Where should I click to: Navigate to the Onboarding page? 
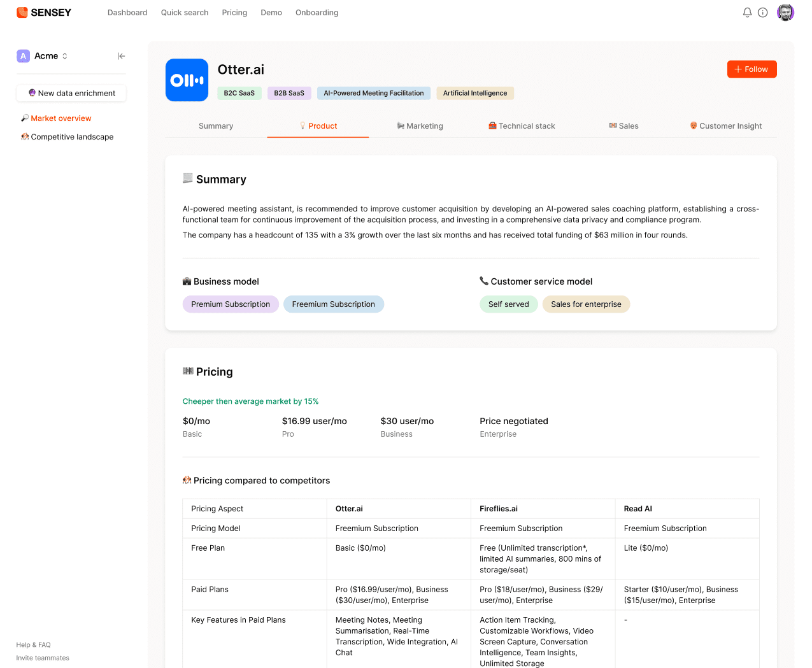(x=317, y=13)
